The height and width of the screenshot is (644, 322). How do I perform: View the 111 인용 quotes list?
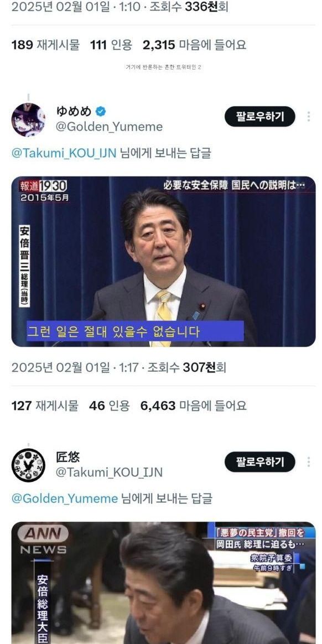click(111, 45)
